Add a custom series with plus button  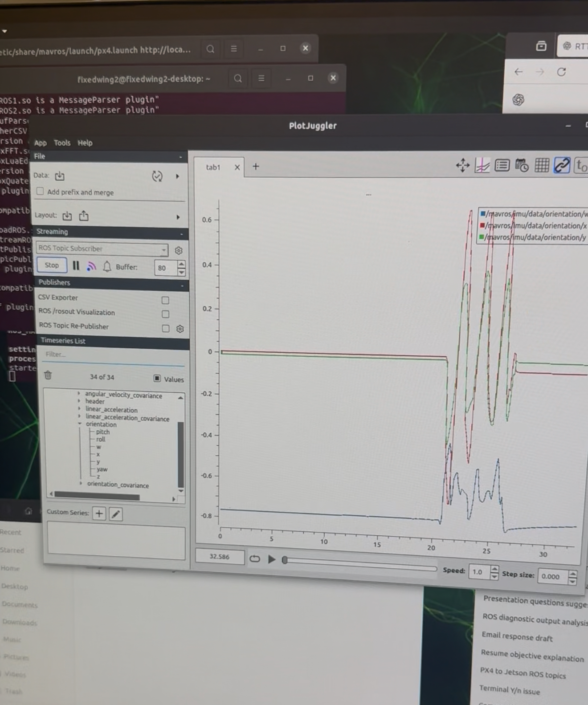click(99, 513)
